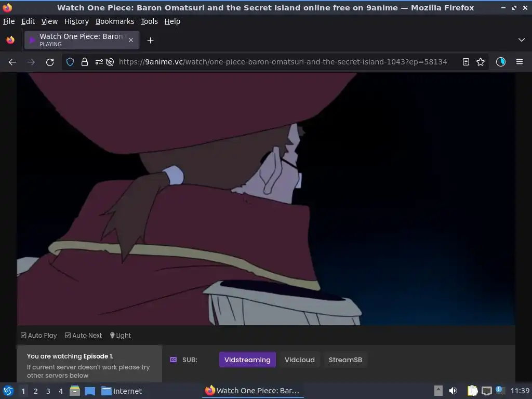
Task: Switch to workspace 1
Action: [23, 391]
